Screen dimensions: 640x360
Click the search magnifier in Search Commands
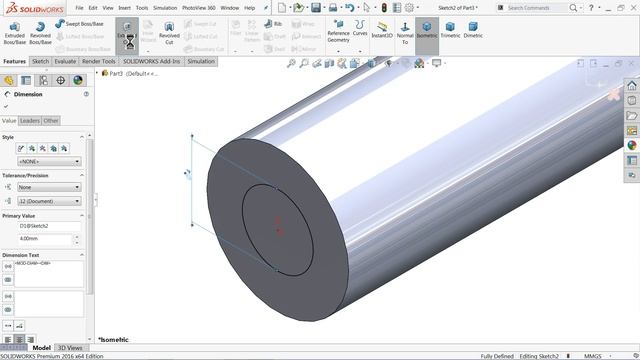tap(573, 7)
